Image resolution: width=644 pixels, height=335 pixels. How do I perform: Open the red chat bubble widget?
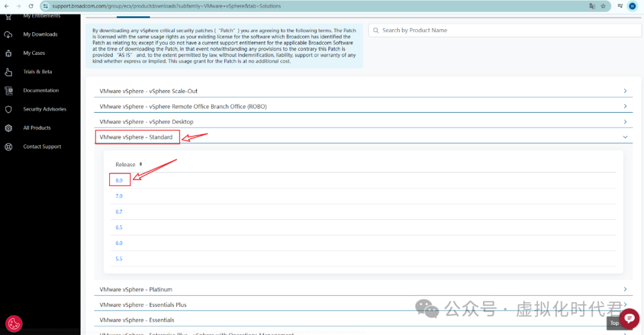pyautogui.click(x=629, y=318)
